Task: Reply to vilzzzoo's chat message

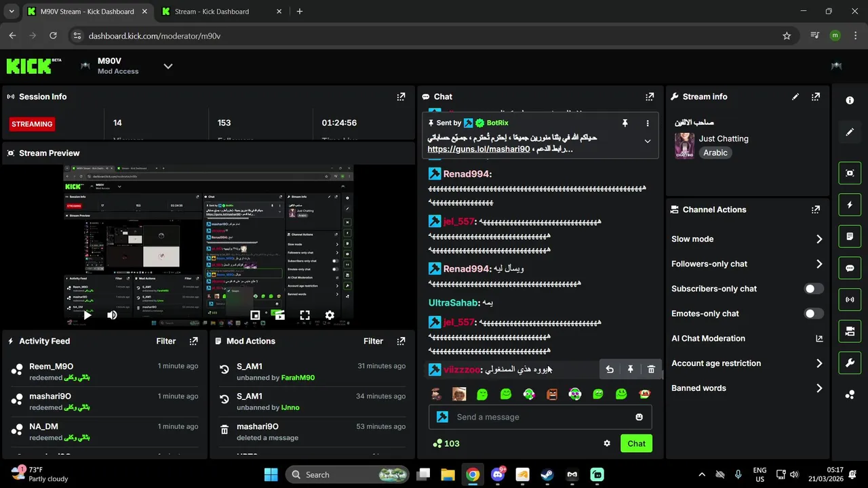Action: click(610, 369)
